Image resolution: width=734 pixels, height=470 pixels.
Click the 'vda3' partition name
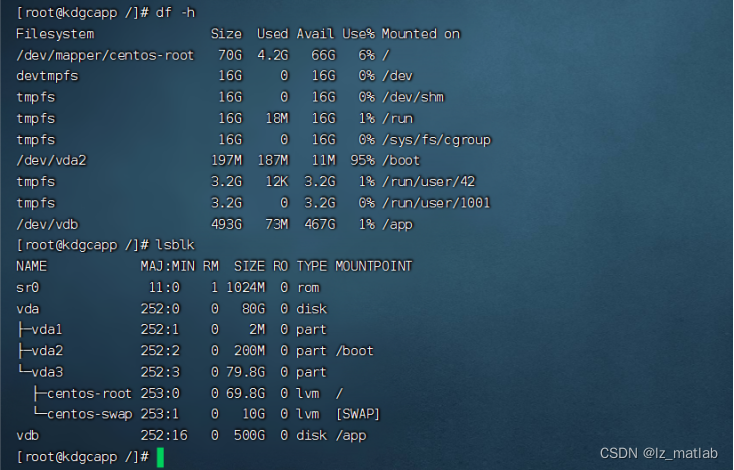pos(47,372)
